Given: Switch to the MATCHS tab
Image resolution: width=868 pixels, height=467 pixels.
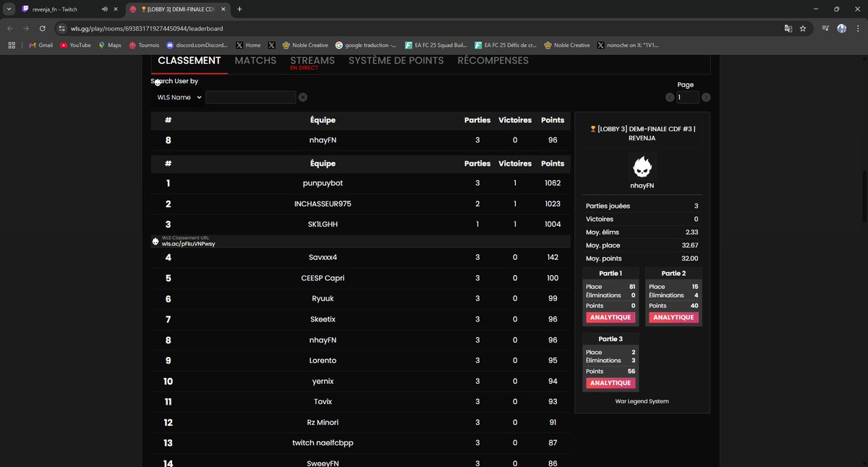Looking at the screenshot, I should [255, 61].
